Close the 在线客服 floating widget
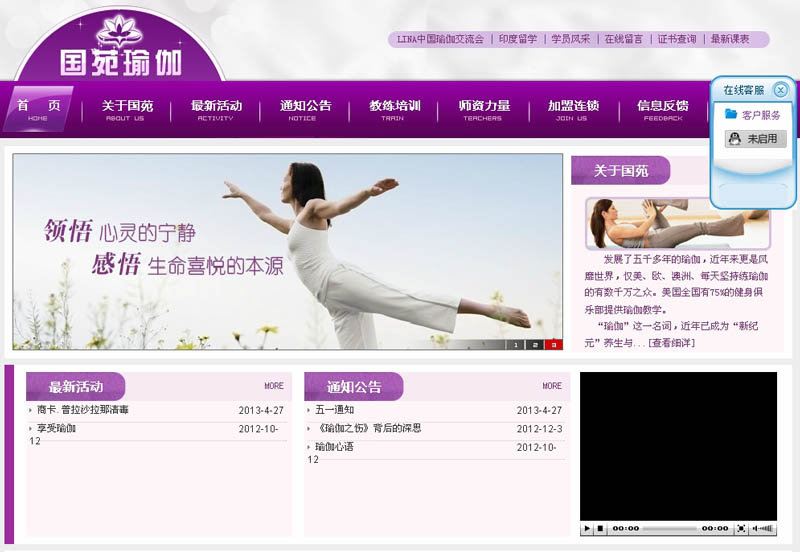This screenshot has width=800, height=552. click(781, 90)
